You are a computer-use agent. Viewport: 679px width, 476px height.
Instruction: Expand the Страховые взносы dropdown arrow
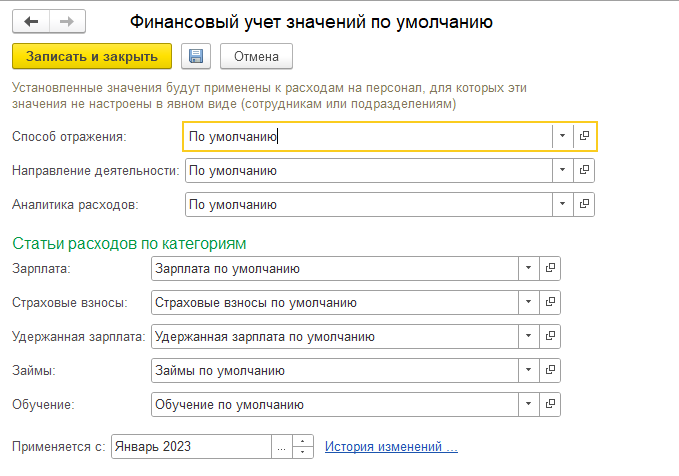pyautogui.click(x=529, y=302)
